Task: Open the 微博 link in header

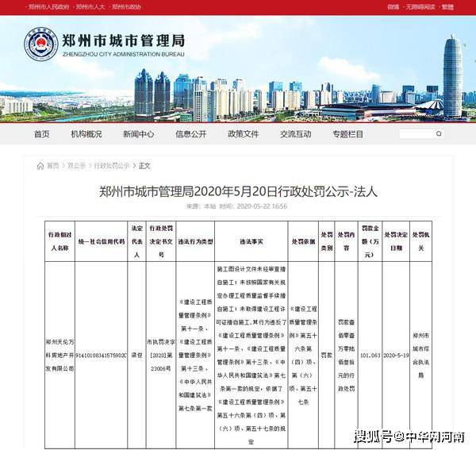Action: pyautogui.click(x=393, y=6)
